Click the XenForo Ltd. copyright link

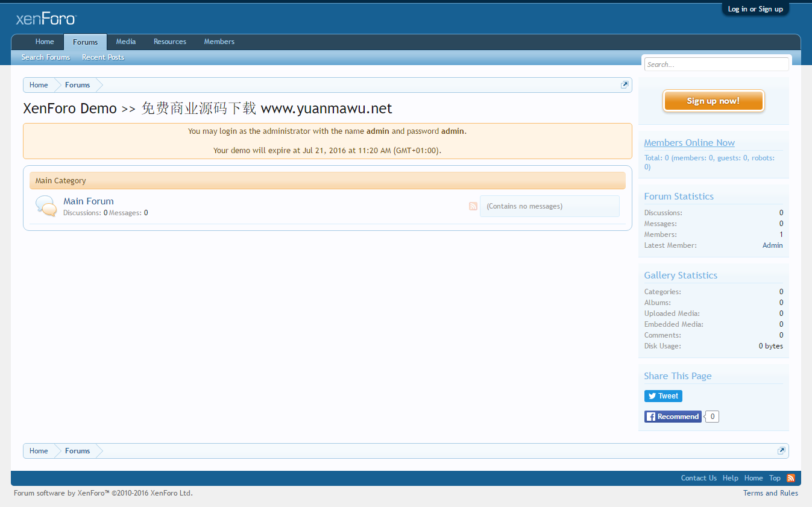tap(103, 493)
